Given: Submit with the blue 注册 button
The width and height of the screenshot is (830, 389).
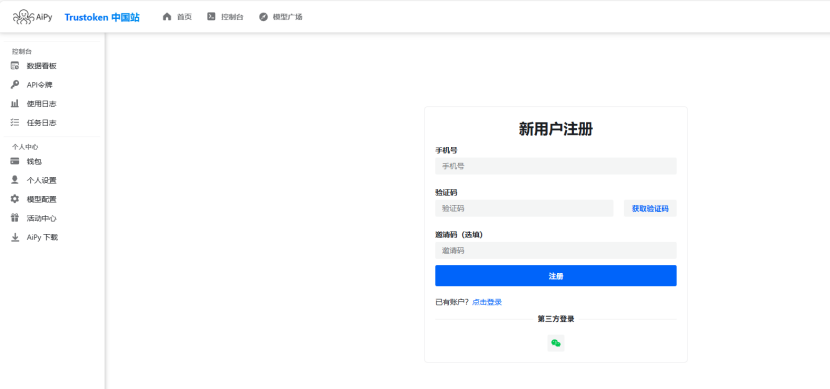Looking at the screenshot, I should (x=556, y=276).
